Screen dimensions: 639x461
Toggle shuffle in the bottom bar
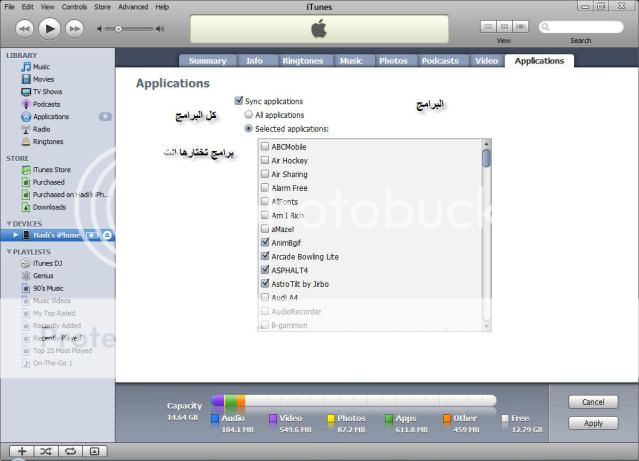(x=46, y=451)
